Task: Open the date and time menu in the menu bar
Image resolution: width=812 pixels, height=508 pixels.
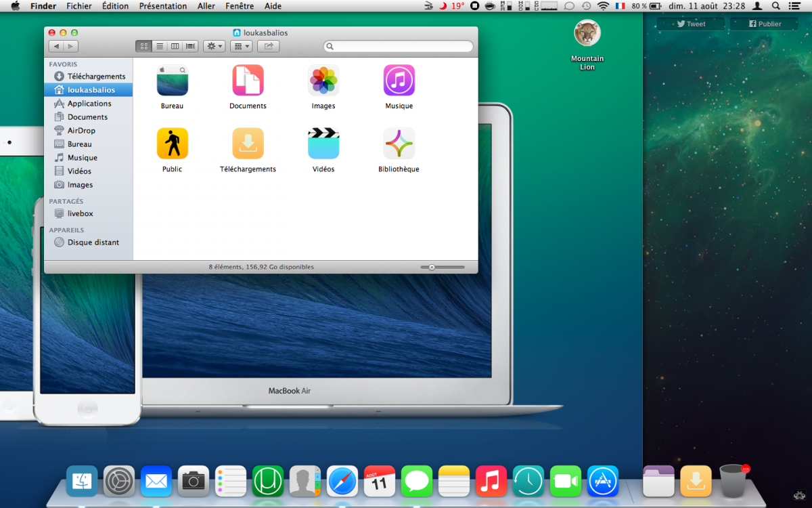Action: pyautogui.click(x=706, y=6)
